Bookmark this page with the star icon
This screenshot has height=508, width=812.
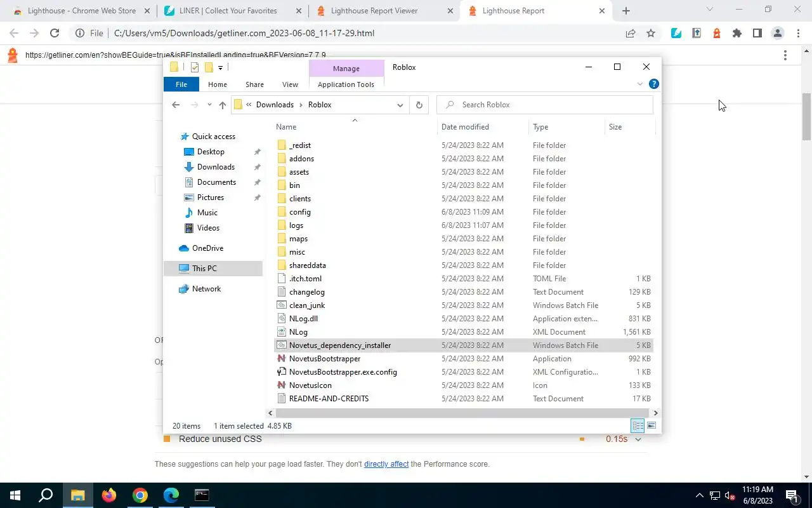click(x=651, y=33)
